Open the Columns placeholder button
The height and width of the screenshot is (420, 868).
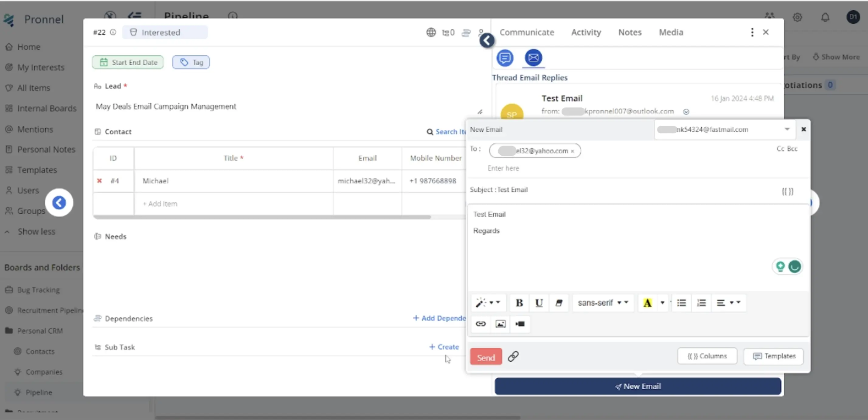pos(707,356)
